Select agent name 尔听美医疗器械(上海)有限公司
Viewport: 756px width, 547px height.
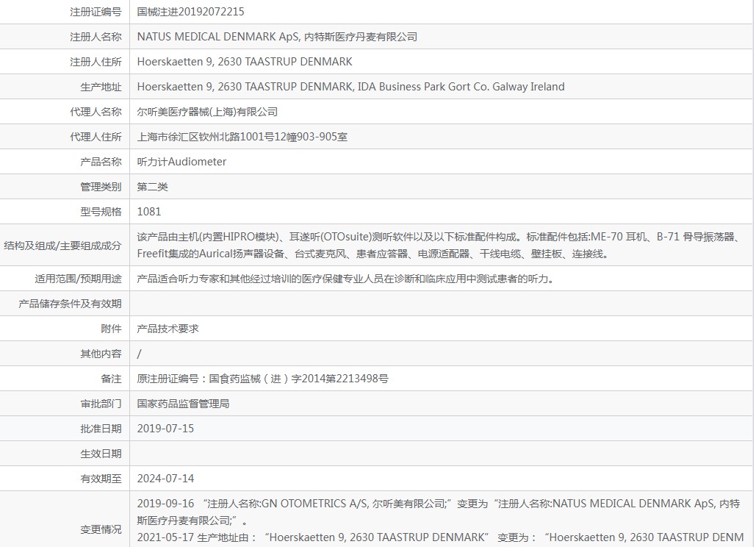(207, 112)
